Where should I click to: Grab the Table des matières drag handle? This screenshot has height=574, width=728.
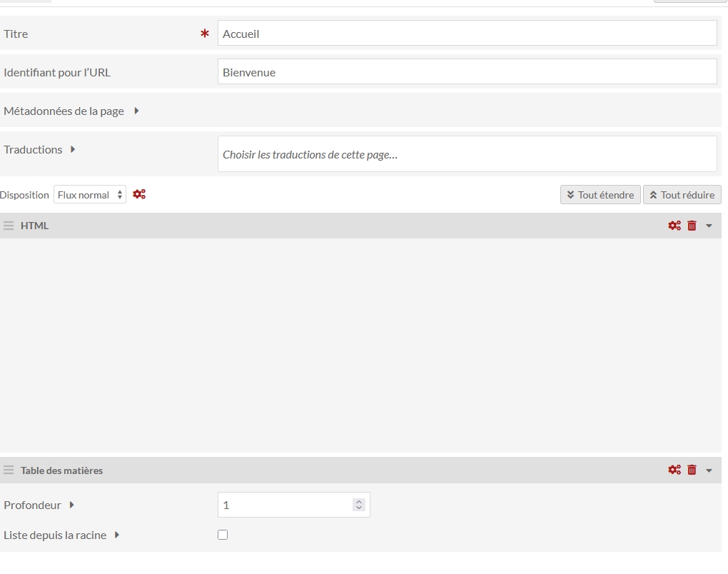pyautogui.click(x=9, y=470)
